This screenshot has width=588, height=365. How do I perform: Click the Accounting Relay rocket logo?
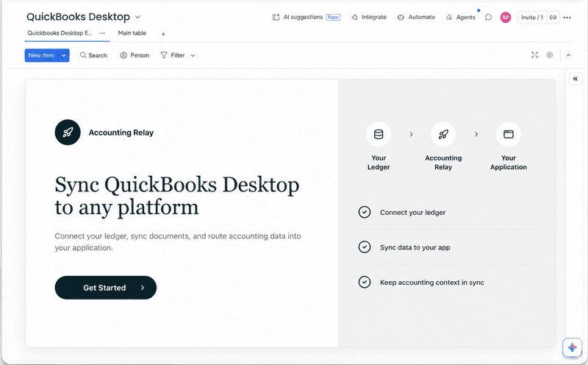coord(68,132)
